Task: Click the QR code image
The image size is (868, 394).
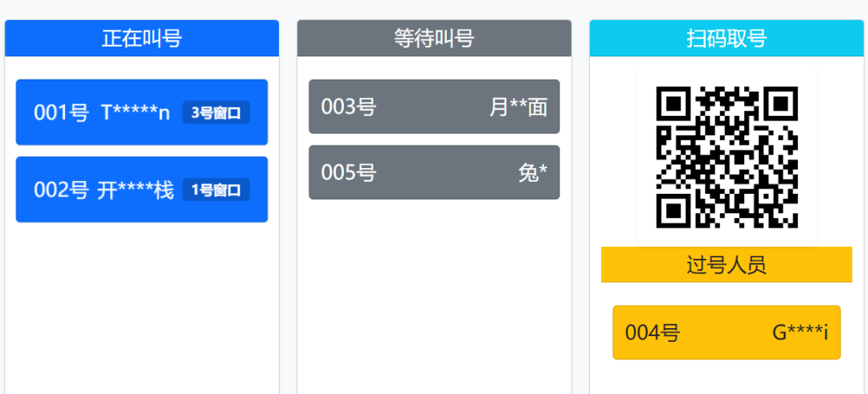Action: [727, 158]
